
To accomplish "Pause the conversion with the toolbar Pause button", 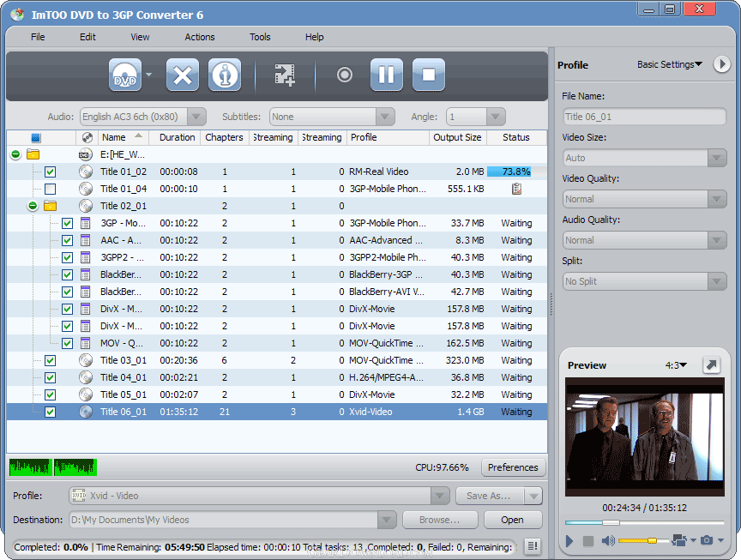I will [387, 75].
